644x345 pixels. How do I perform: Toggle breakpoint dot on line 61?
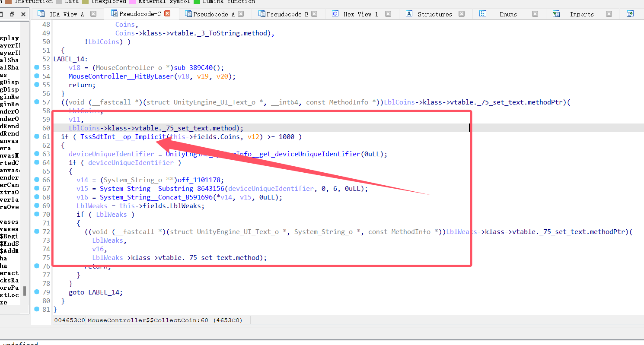tap(37, 136)
